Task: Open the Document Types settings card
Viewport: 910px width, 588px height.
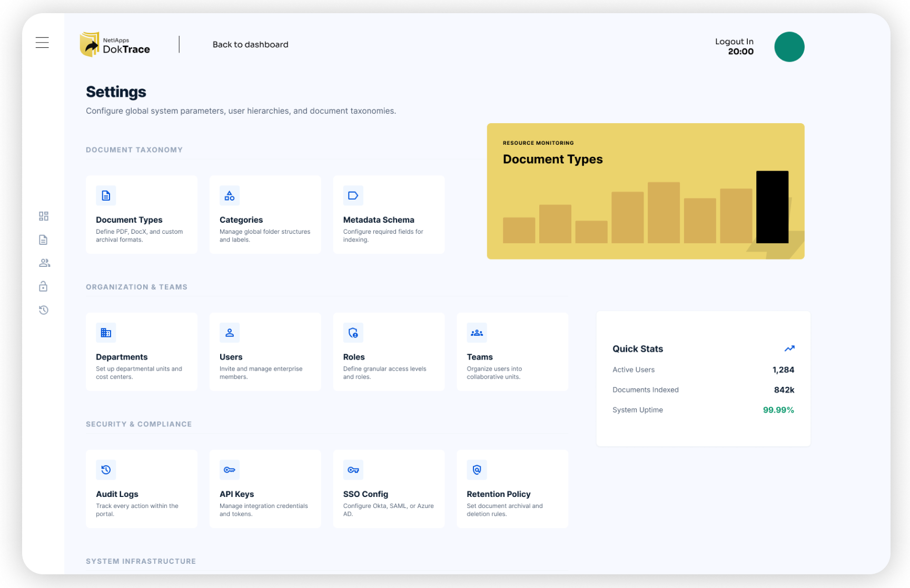Action: [x=142, y=215]
